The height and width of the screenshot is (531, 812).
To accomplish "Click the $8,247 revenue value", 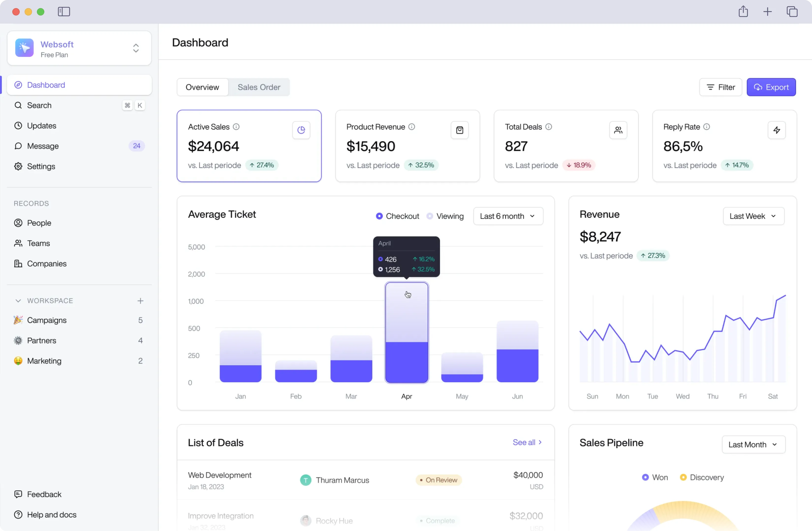I will coord(600,237).
